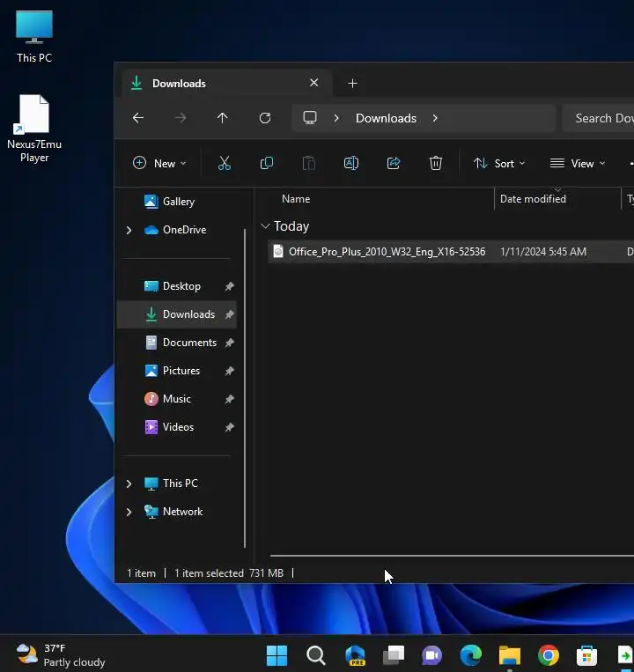Screen dimensions: 634x672
Task: Click the Paste clipboard icon
Action: tap(309, 163)
